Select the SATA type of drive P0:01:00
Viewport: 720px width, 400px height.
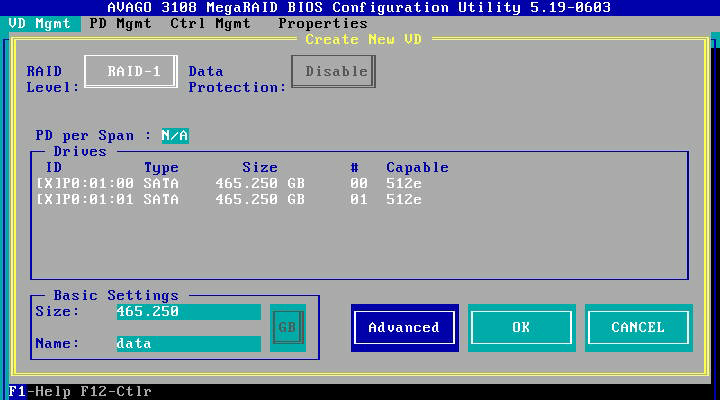tap(161, 184)
